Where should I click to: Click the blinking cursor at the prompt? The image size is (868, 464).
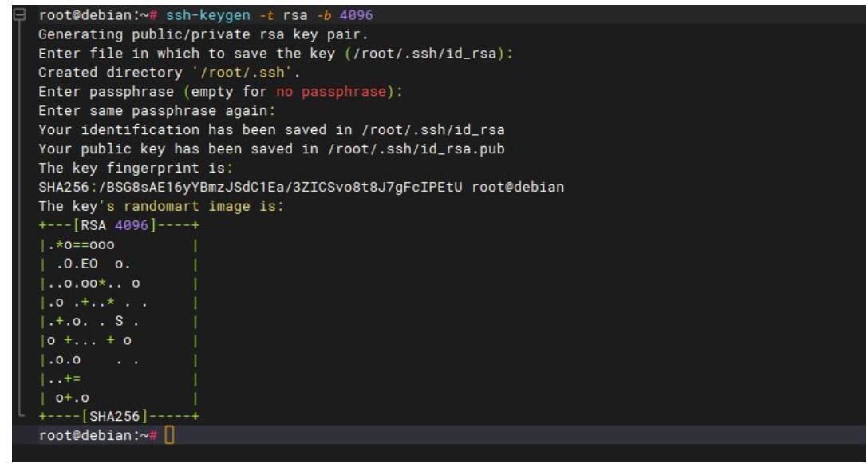pos(168,435)
